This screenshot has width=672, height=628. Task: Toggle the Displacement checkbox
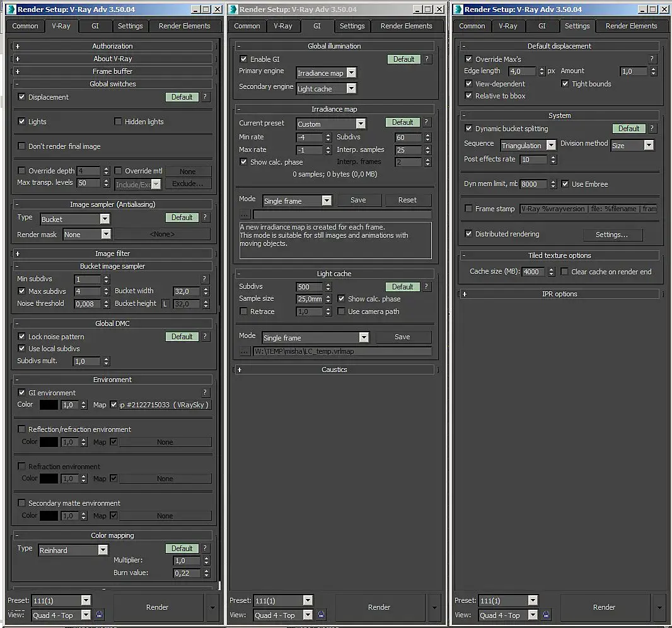pyautogui.click(x=21, y=97)
